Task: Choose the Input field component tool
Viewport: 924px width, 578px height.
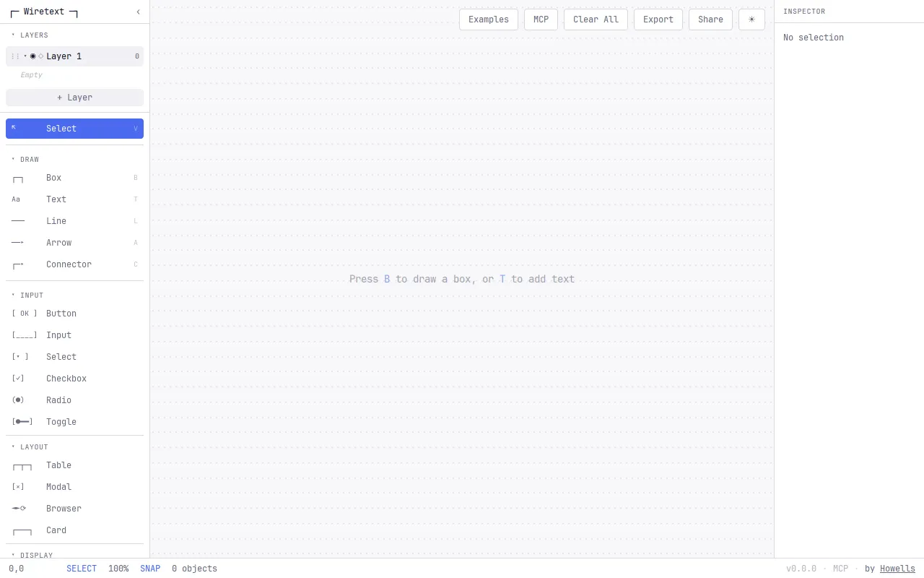Action: click(74, 335)
